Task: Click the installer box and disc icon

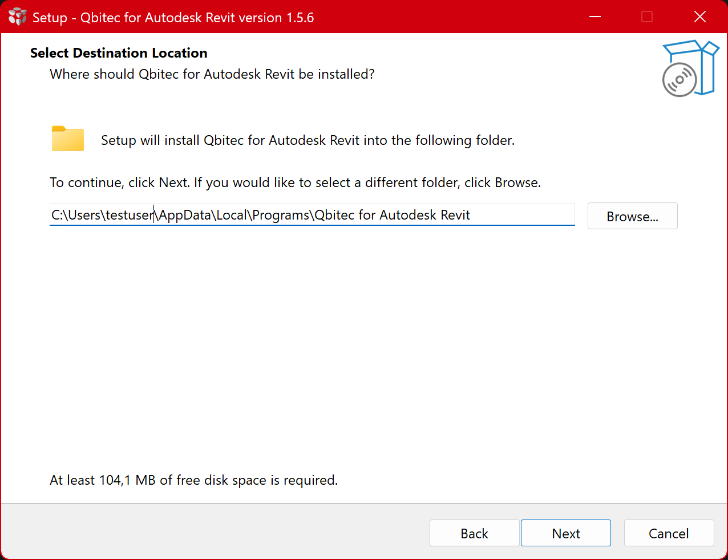Action: (690, 68)
